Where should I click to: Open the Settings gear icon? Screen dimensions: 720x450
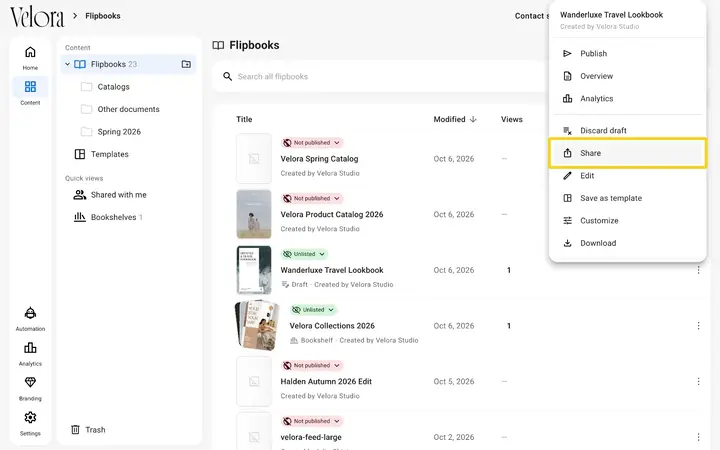pos(30,417)
